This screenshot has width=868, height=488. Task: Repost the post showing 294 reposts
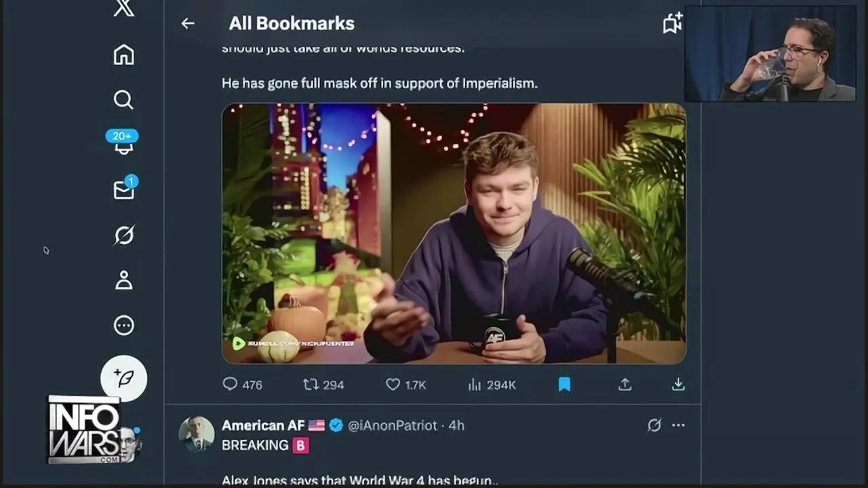[323, 384]
